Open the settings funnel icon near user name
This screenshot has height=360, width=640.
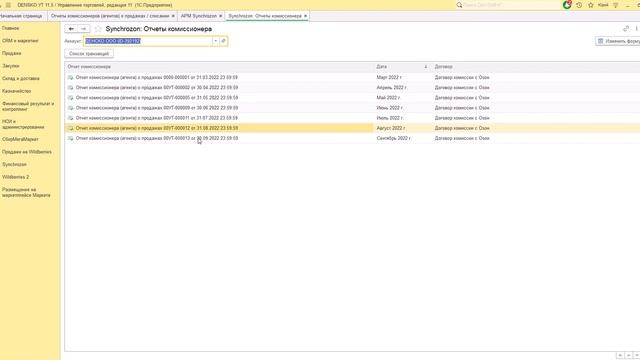click(616, 5)
